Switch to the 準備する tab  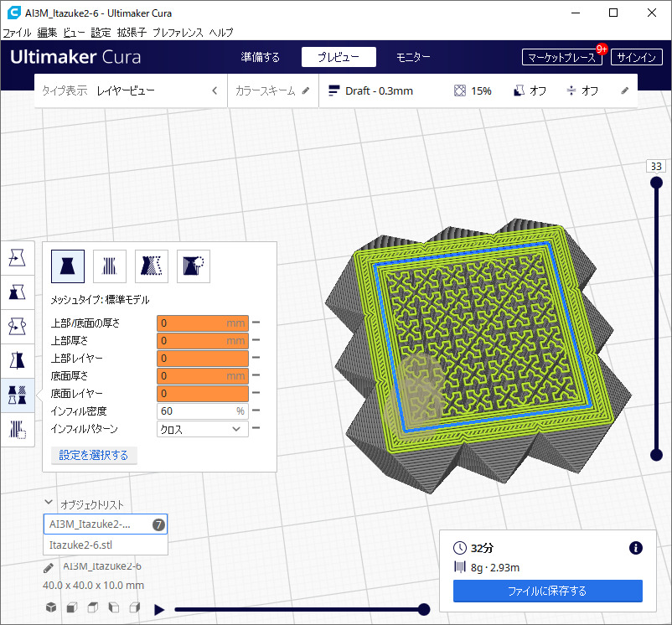point(260,58)
